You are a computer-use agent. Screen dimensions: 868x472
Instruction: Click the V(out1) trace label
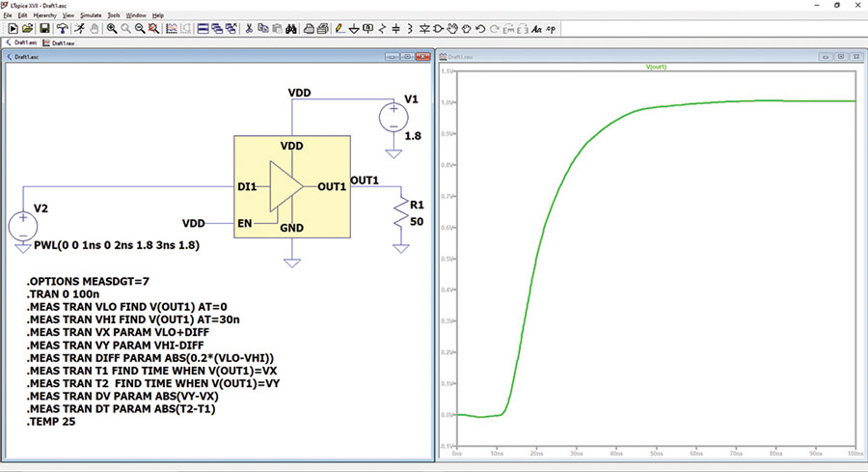656,67
